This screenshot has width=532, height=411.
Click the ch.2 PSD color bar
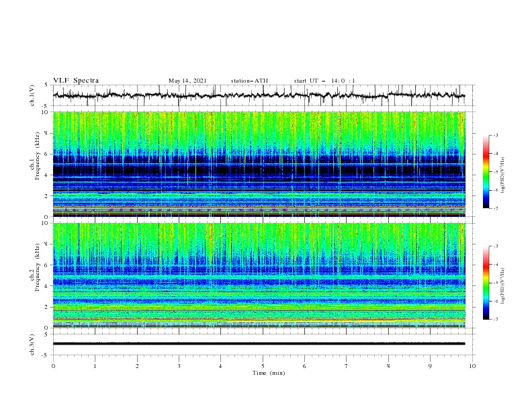click(486, 283)
